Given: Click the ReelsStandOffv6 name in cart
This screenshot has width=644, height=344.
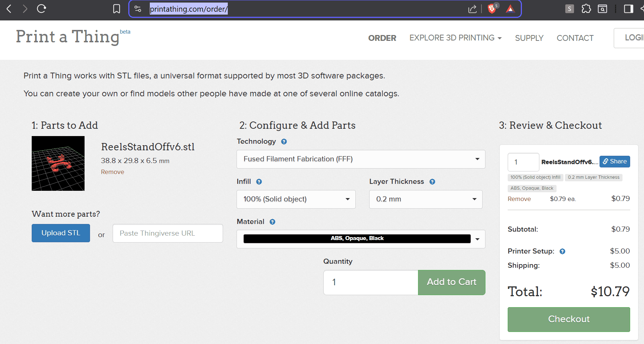Looking at the screenshot, I should 570,162.
